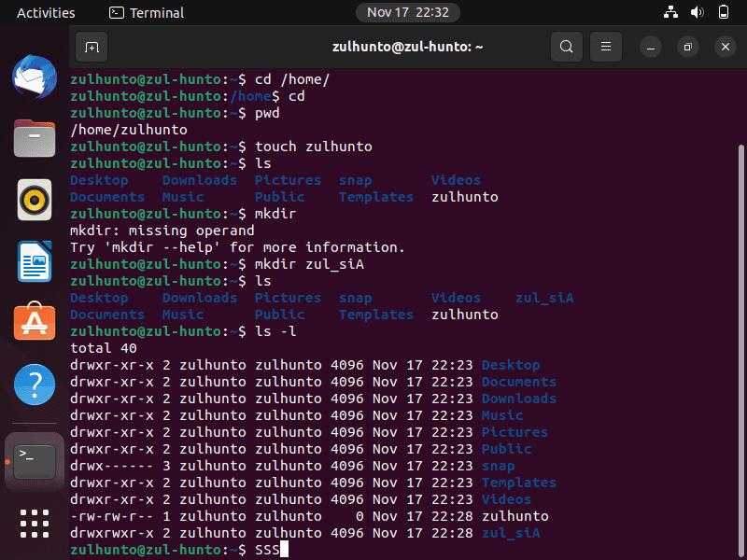Open the volume indicator
Viewport: 747px width, 560px height.
[x=697, y=12]
